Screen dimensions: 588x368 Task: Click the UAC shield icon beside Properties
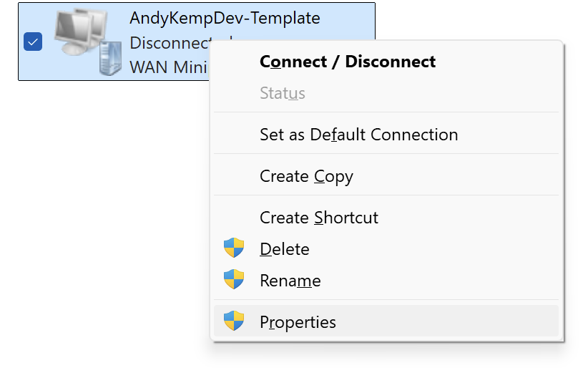[234, 321]
